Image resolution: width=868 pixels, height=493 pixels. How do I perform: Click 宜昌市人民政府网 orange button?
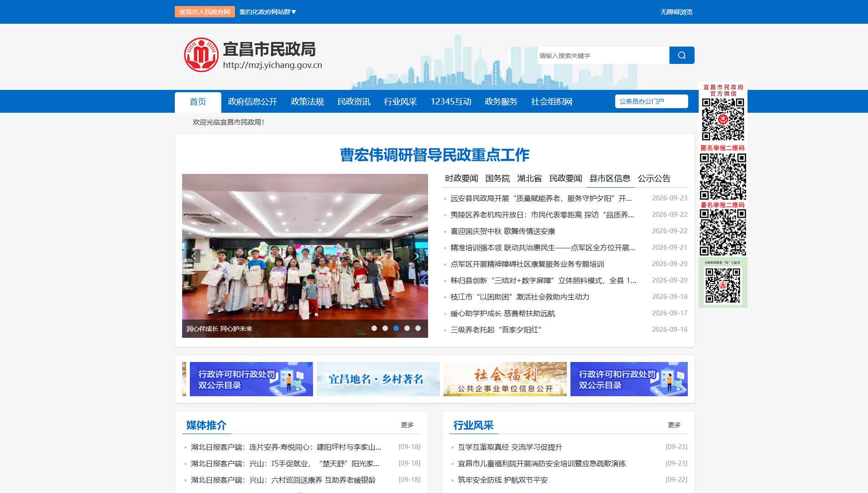(204, 12)
